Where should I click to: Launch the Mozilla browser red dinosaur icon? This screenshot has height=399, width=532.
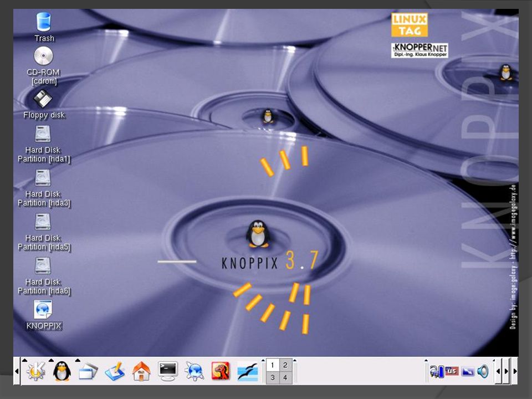[x=221, y=371]
